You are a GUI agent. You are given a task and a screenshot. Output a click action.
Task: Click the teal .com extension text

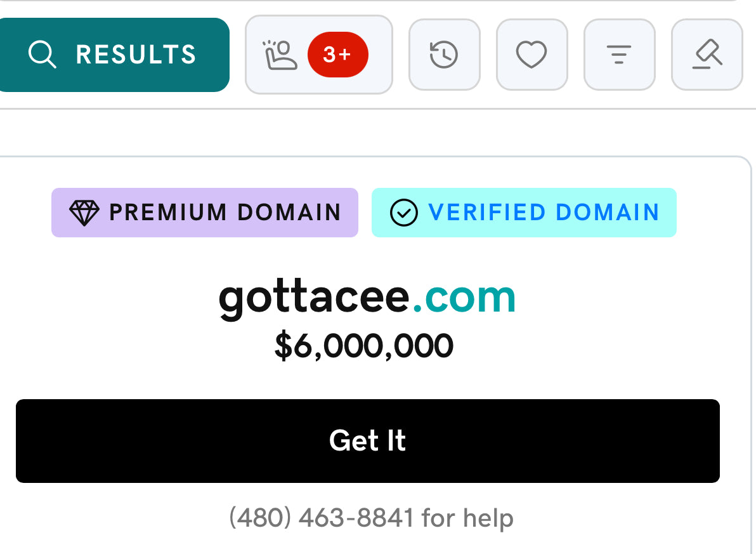[464, 298]
